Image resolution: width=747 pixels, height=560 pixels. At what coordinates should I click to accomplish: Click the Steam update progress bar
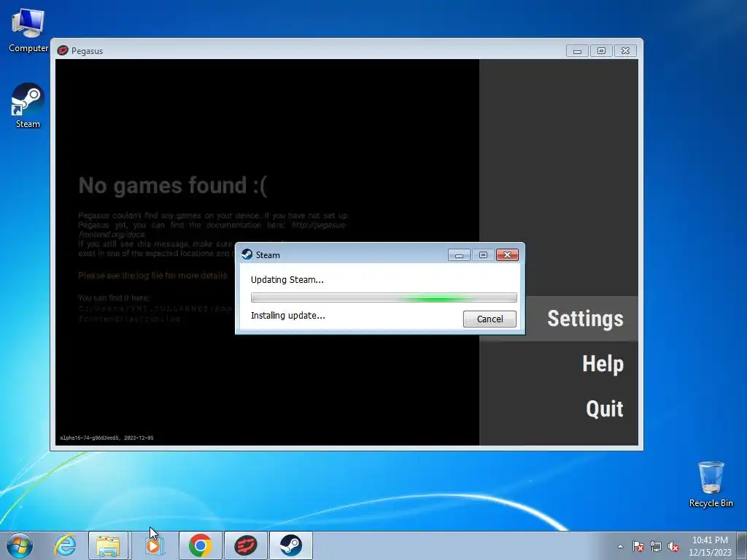(x=384, y=297)
